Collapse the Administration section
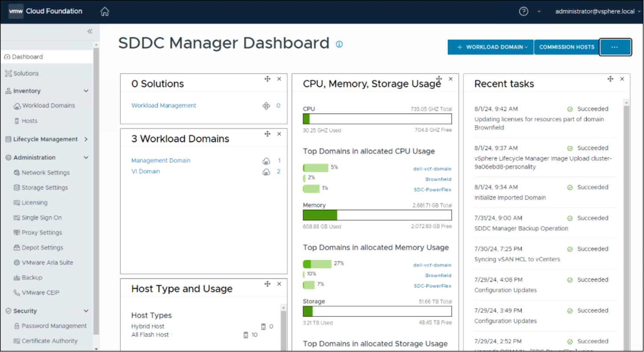The height and width of the screenshot is (352, 644). [86, 158]
